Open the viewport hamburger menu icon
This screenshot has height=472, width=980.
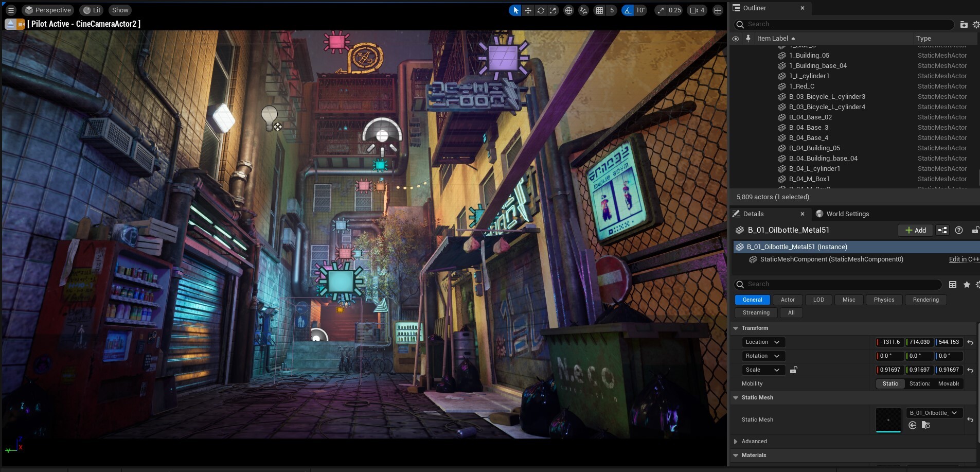pos(10,10)
